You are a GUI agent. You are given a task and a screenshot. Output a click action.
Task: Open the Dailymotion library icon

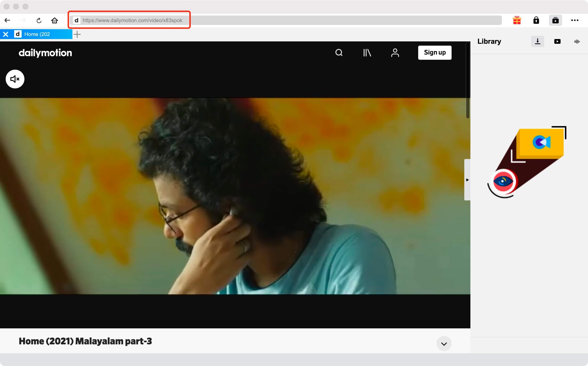367,52
